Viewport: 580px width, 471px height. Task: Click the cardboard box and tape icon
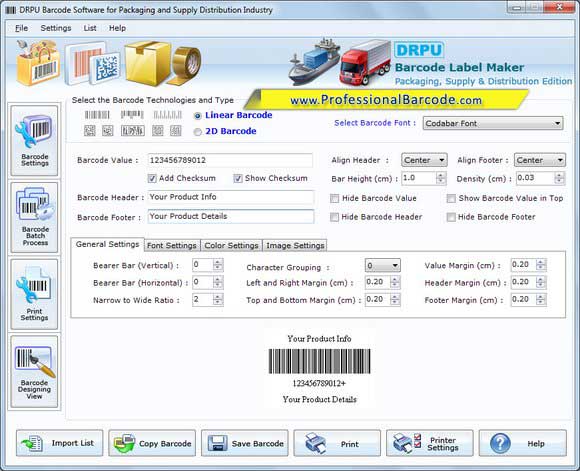click(x=162, y=63)
